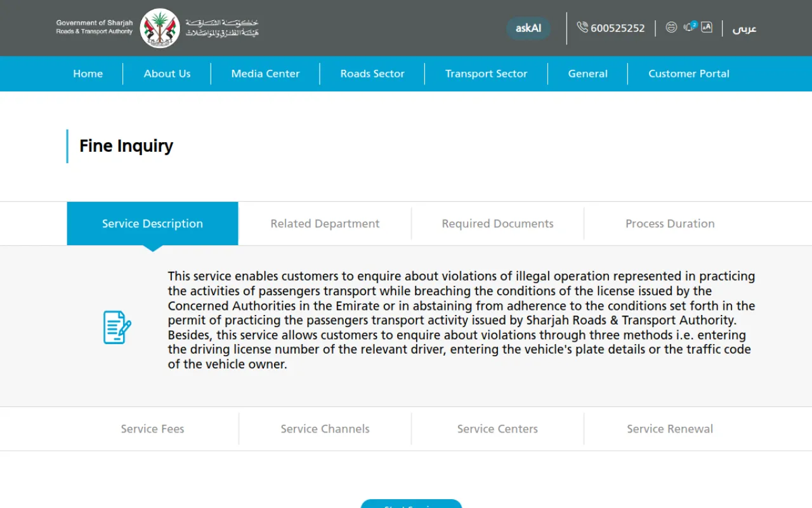812x508 pixels.
Task: Click the Arabic government name calligraphy
Action: [222, 28]
